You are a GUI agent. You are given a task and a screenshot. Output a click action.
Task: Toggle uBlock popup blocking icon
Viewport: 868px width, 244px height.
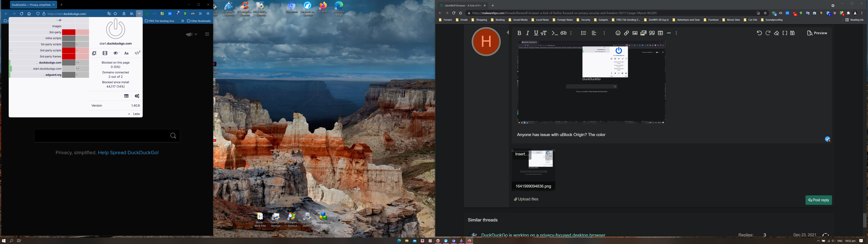click(x=94, y=53)
